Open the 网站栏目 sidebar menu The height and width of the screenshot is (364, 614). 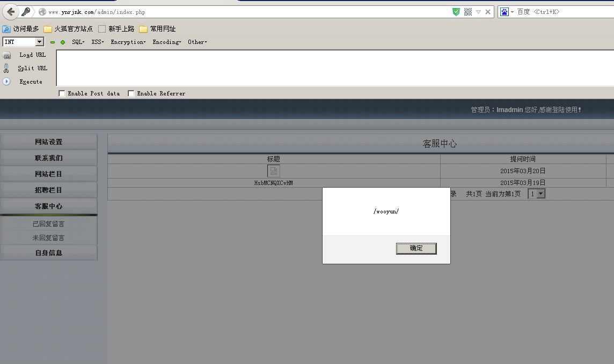point(48,174)
